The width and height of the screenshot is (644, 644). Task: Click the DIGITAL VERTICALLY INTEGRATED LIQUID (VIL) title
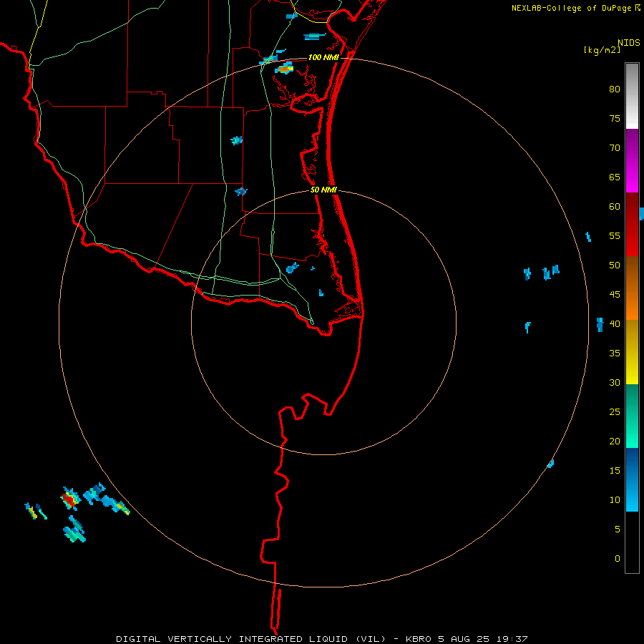click(251, 639)
